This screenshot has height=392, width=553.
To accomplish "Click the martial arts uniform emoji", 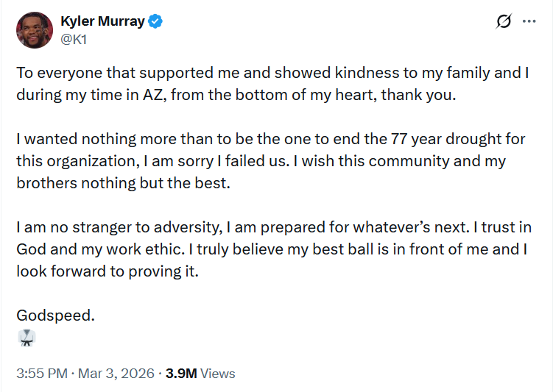I will click(27, 338).
